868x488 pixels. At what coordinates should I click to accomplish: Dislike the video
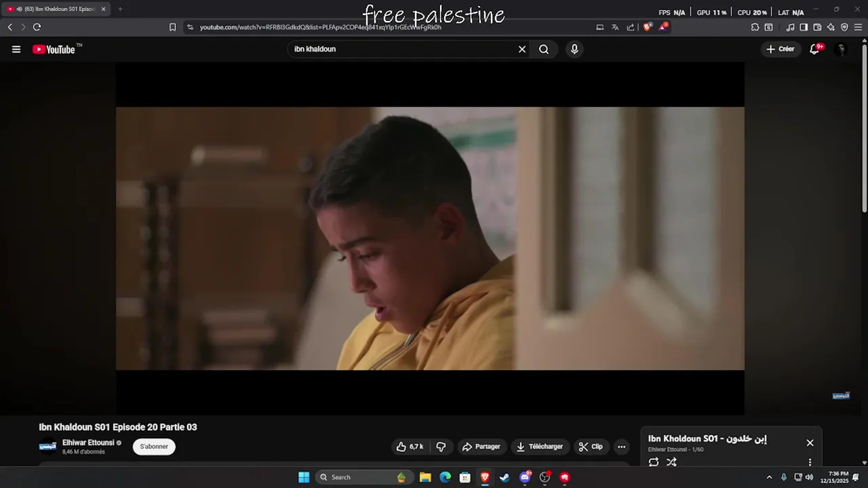click(441, 447)
